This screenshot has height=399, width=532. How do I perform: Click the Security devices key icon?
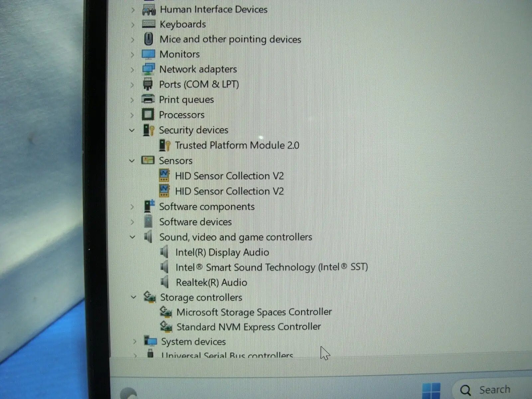149,130
